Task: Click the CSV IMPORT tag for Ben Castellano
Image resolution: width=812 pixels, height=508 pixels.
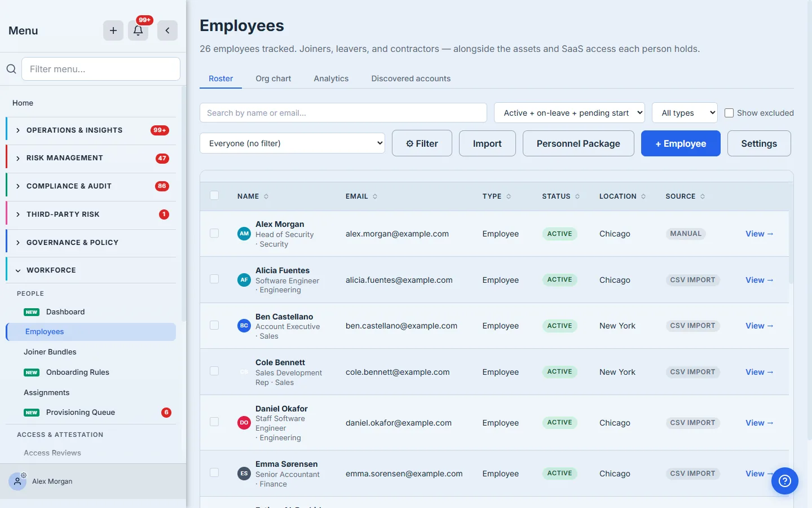Action: (x=692, y=326)
